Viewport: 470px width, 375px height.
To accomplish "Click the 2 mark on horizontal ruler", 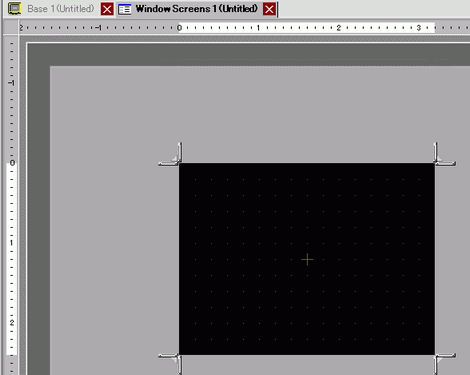I will click(x=338, y=28).
